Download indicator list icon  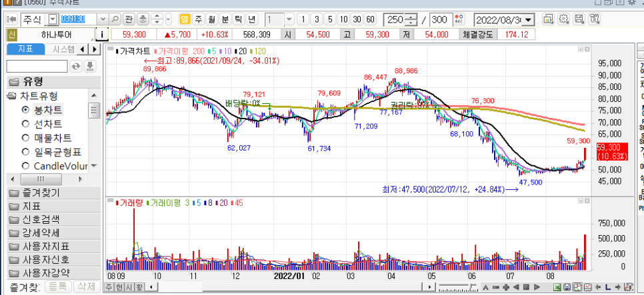pyautogui.click(x=91, y=67)
